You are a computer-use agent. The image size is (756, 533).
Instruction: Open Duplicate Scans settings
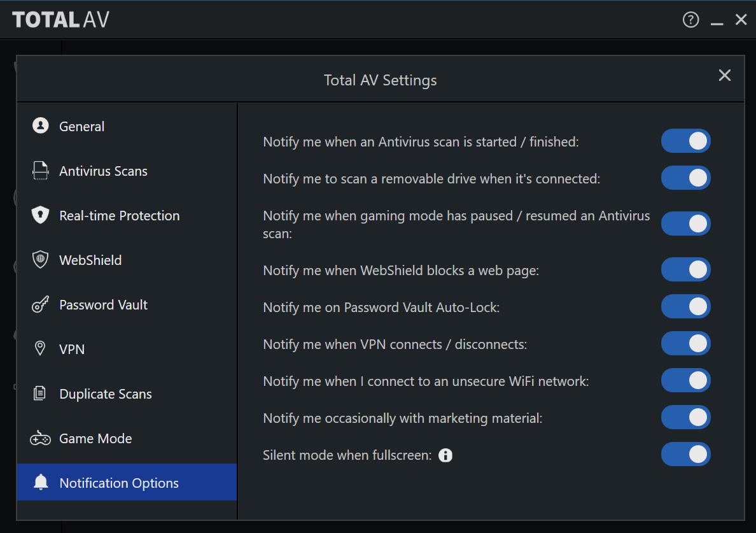click(127, 394)
